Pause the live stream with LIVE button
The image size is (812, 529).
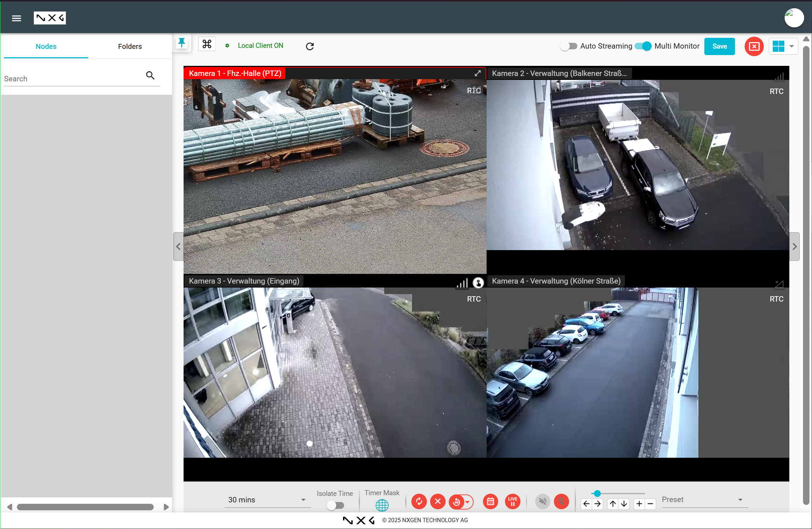[513, 502]
